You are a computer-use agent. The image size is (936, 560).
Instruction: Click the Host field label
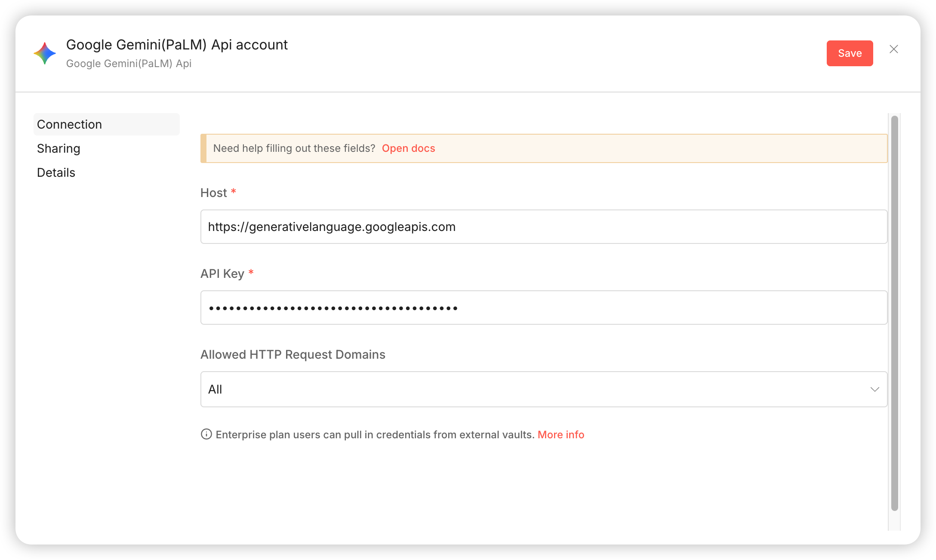[x=214, y=193]
